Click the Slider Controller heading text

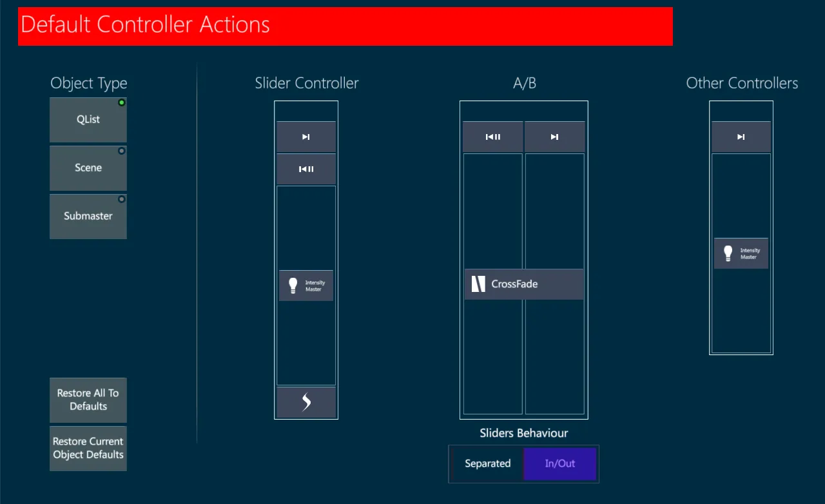(307, 83)
